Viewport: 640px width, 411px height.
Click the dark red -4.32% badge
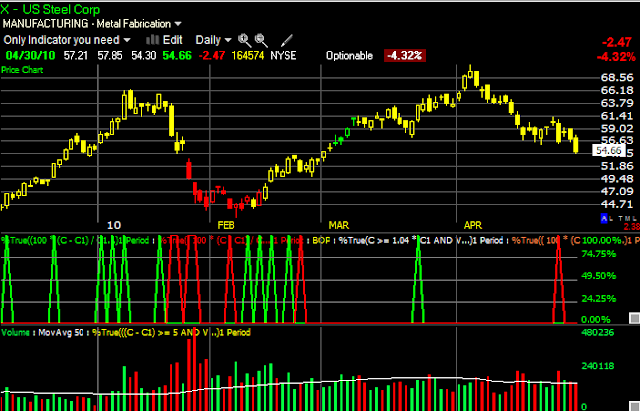[x=404, y=56]
